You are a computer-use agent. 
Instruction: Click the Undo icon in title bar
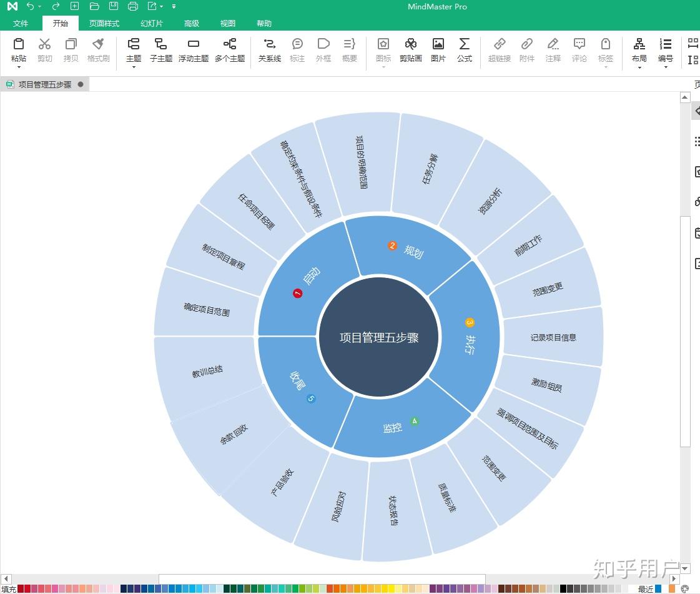[x=30, y=6]
